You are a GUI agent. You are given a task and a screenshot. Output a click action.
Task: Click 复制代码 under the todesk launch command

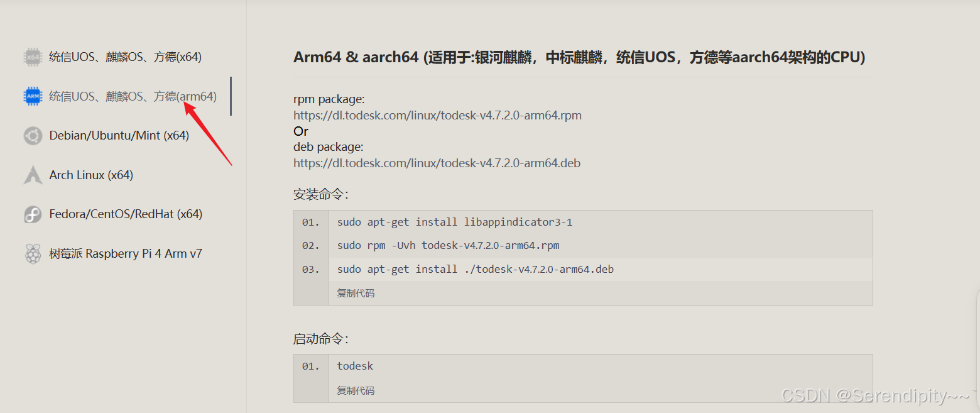356,390
